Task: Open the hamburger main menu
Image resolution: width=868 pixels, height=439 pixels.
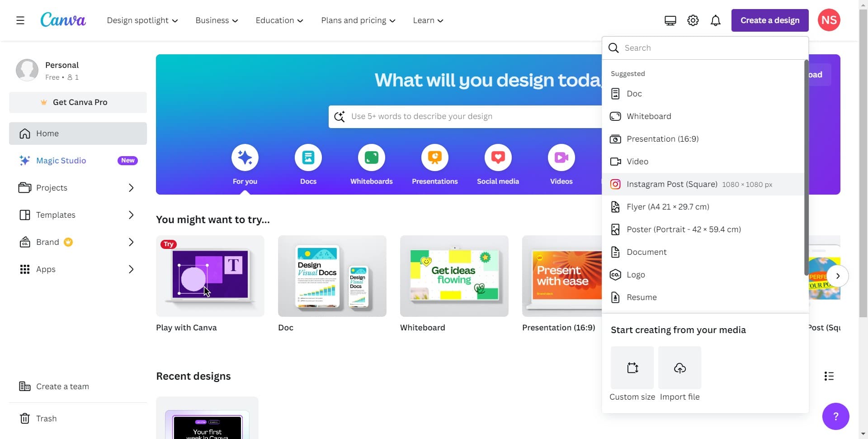Action: (20, 20)
